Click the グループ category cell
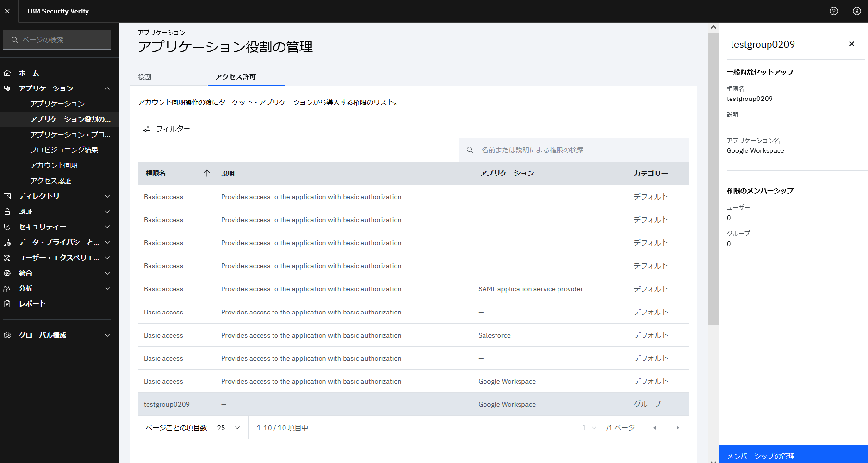This screenshot has width=868, height=463. (647, 404)
